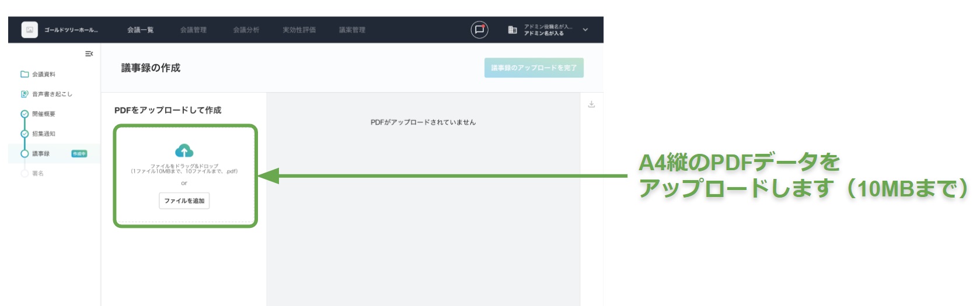The width and height of the screenshot is (980, 306).
Task: Click the download icon in PDF preview
Action: [591, 104]
